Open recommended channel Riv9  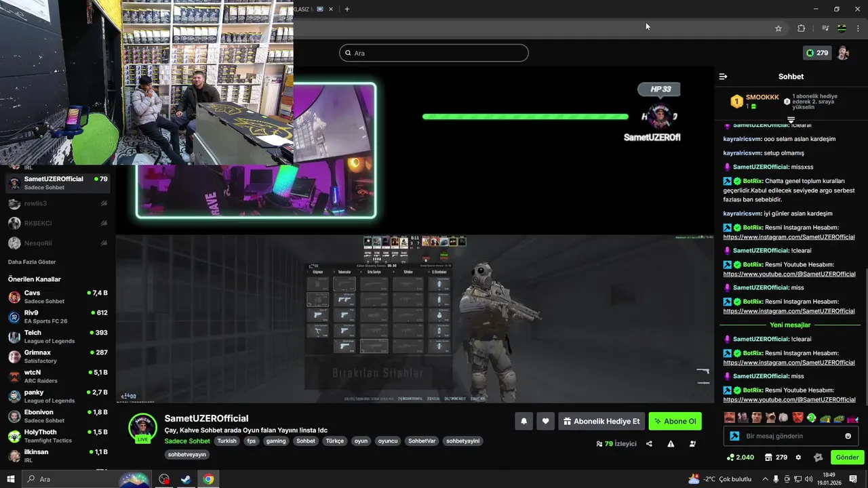(58, 317)
